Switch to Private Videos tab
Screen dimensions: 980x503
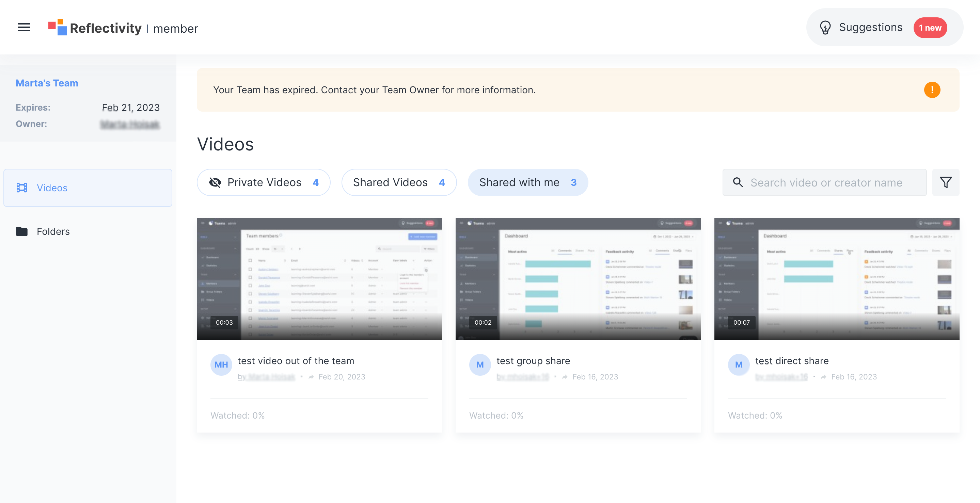263,182
